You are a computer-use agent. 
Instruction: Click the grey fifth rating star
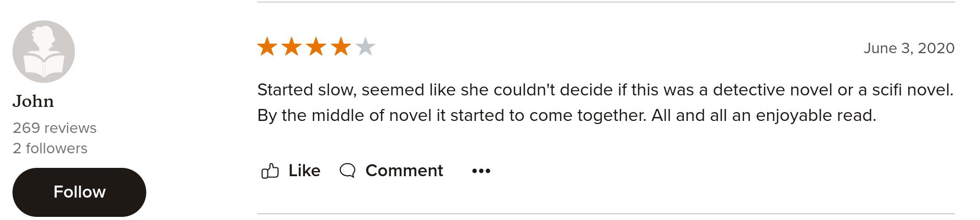(x=365, y=47)
